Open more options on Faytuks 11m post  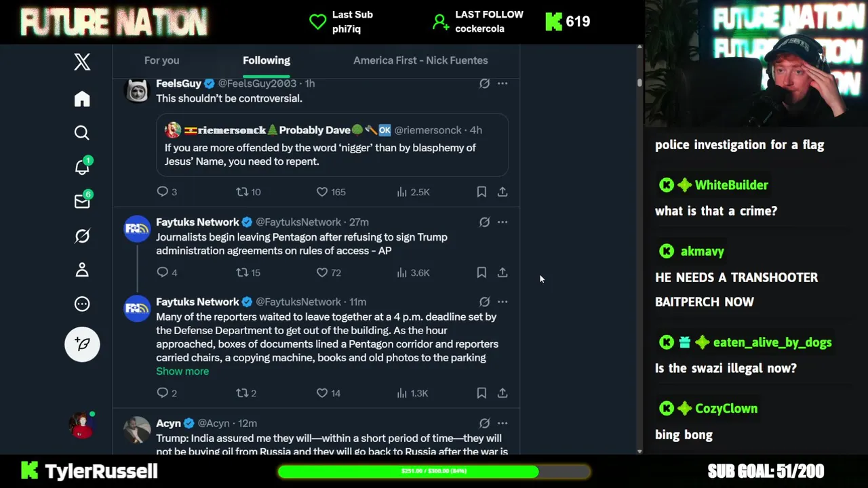(x=502, y=302)
